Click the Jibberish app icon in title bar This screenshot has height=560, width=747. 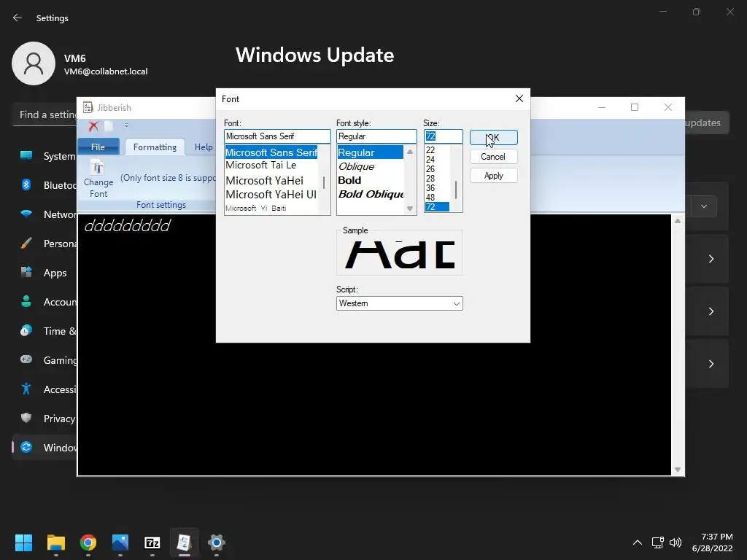click(x=88, y=108)
